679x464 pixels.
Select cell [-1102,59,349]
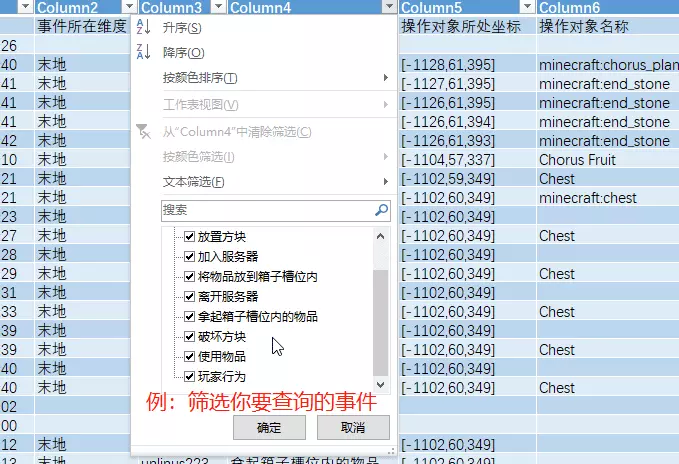tap(467, 179)
